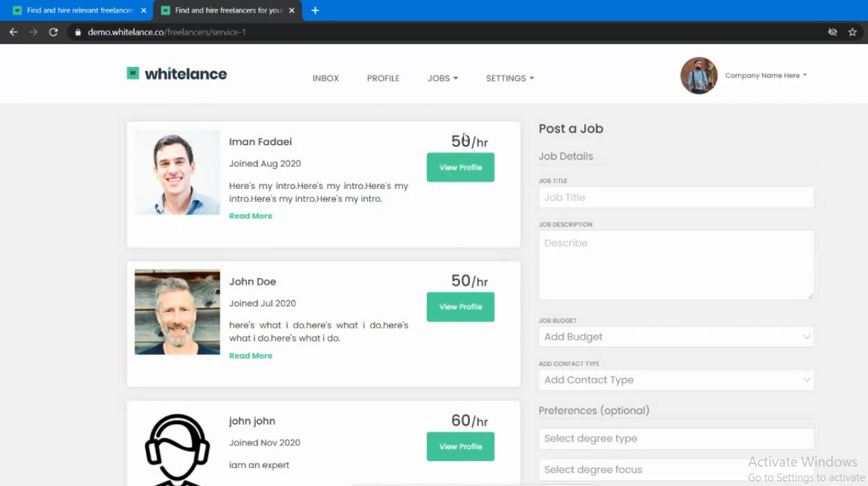View Profile of john john
This screenshot has width=868, height=486.
point(460,446)
